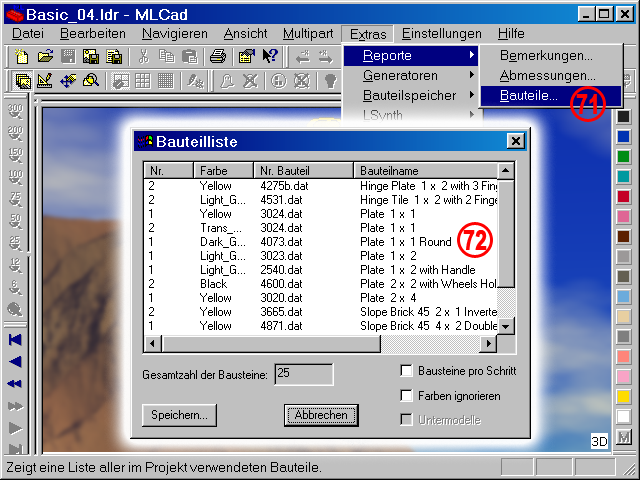
Task: Enable Bausteine pro Schritt checkbox
Action: [x=406, y=371]
